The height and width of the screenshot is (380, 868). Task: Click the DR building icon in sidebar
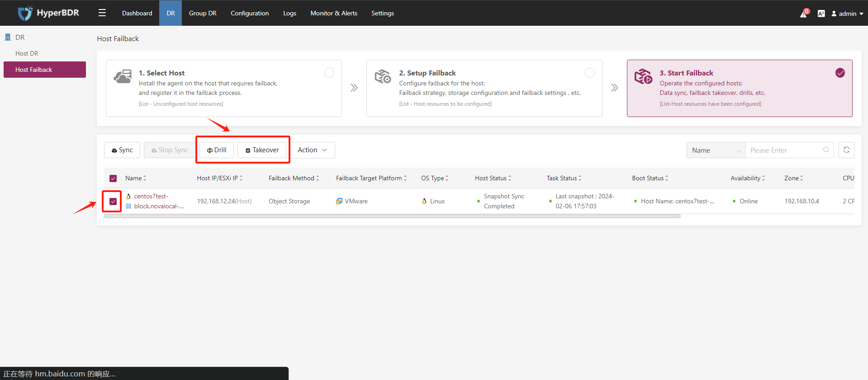8,37
